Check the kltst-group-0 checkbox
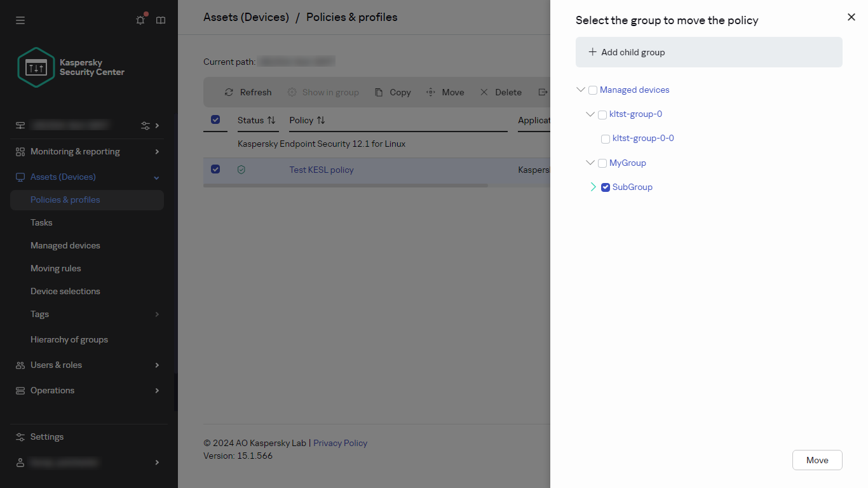Viewport: 868px width, 488px height. [602, 114]
